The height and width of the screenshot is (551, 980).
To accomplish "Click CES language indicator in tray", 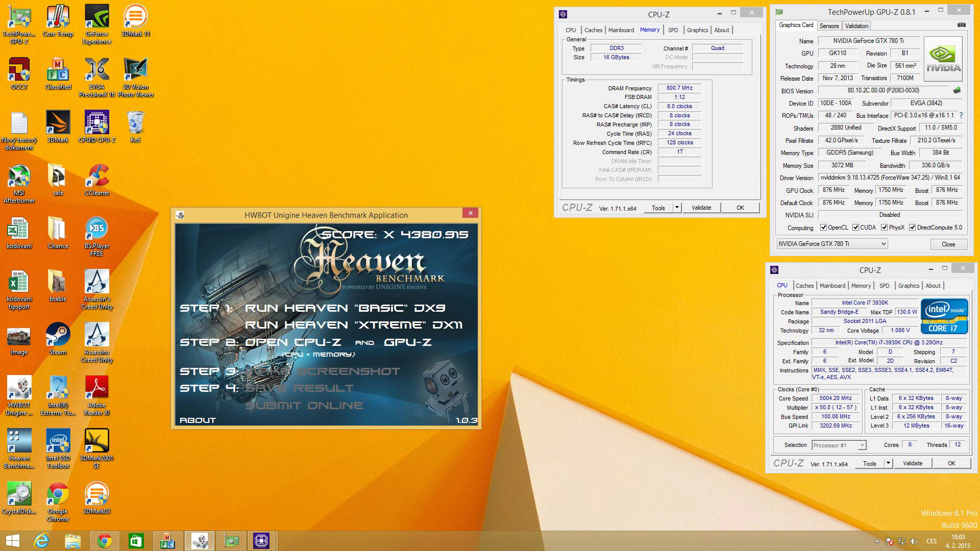I will tap(932, 541).
